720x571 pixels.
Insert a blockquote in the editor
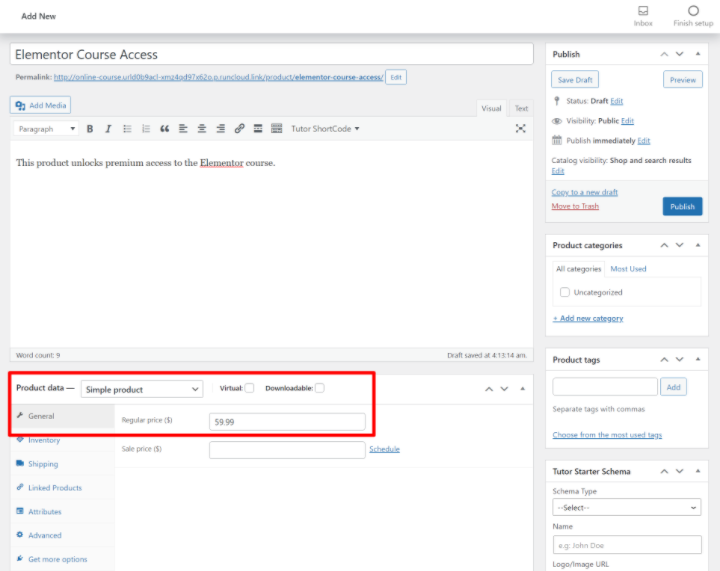click(165, 129)
